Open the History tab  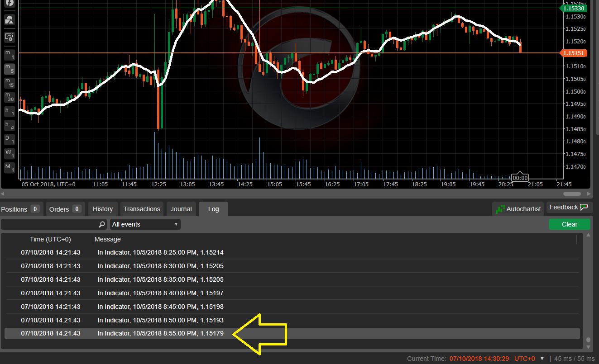(103, 209)
